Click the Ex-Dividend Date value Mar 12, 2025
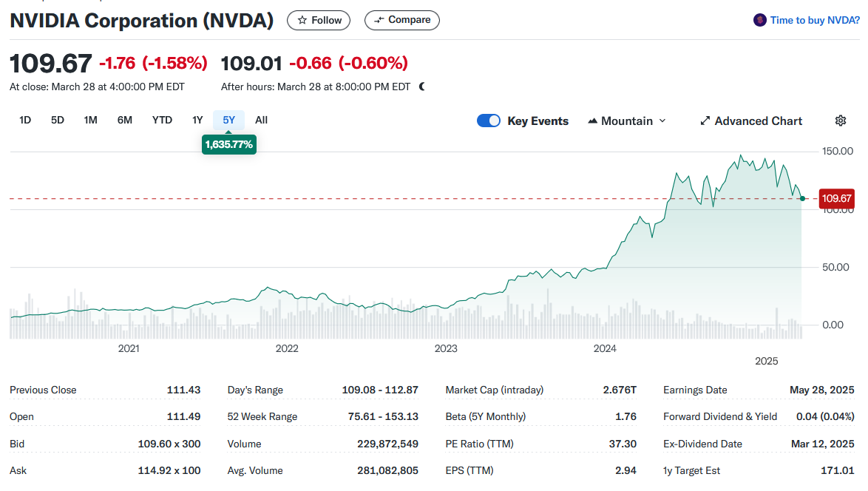The height and width of the screenshot is (491, 868). click(x=823, y=444)
